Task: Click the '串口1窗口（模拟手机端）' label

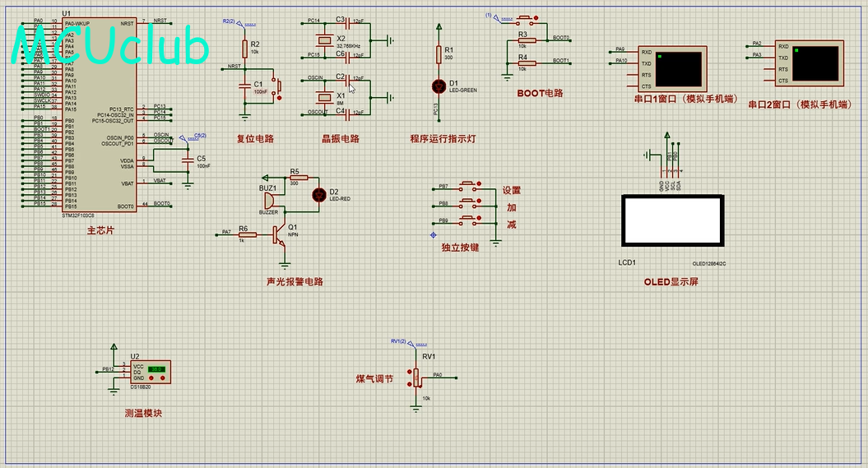Action: (x=686, y=99)
